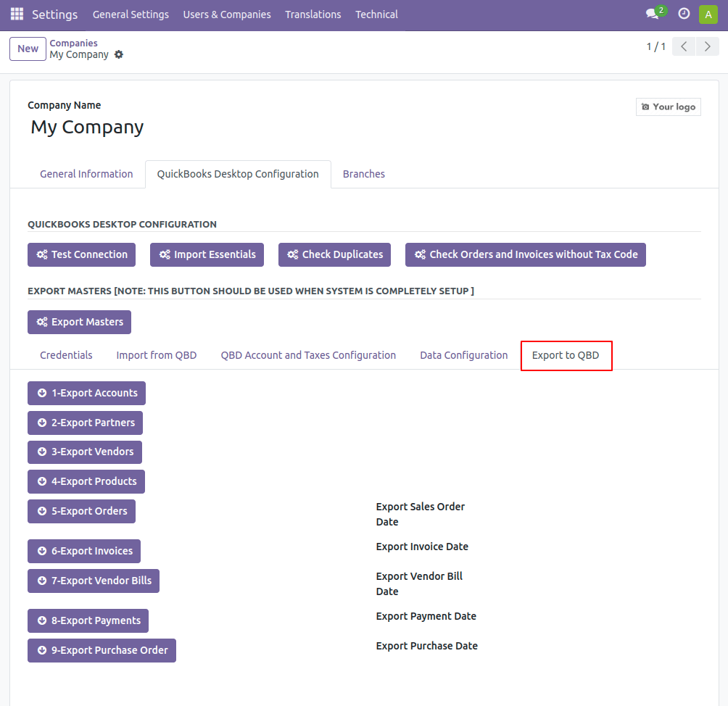The height and width of the screenshot is (706, 728).
Task: Click the user avatar icon
Action: [708, 14]
